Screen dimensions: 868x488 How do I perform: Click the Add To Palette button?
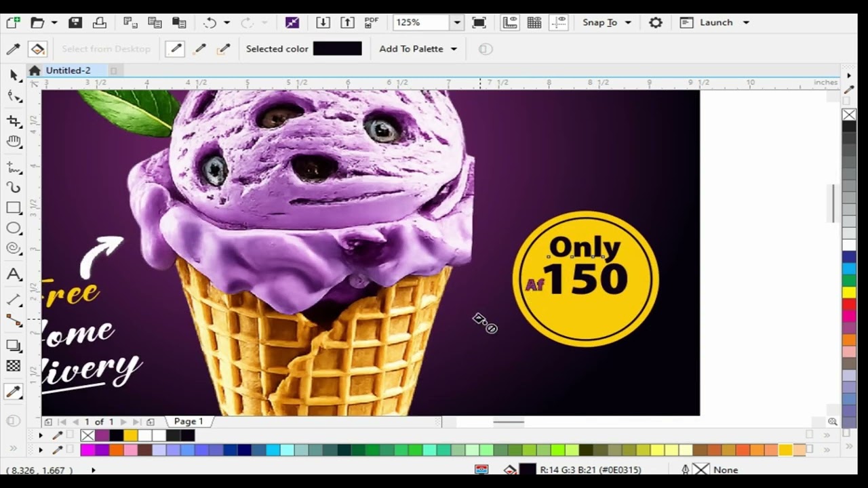tap(411, 49)
